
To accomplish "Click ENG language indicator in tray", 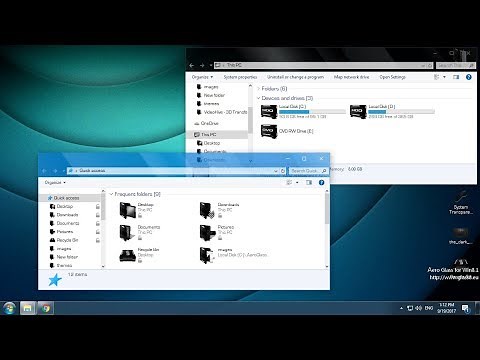I will (429, 308).
